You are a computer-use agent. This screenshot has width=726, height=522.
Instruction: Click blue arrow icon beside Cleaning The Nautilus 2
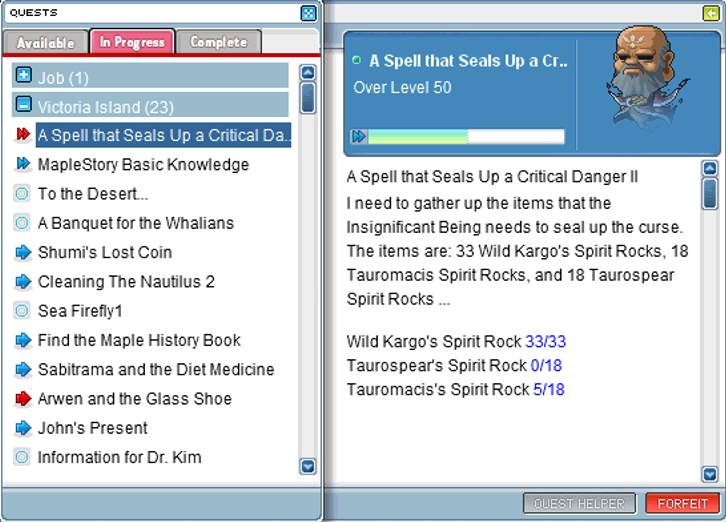coord(23,281)
